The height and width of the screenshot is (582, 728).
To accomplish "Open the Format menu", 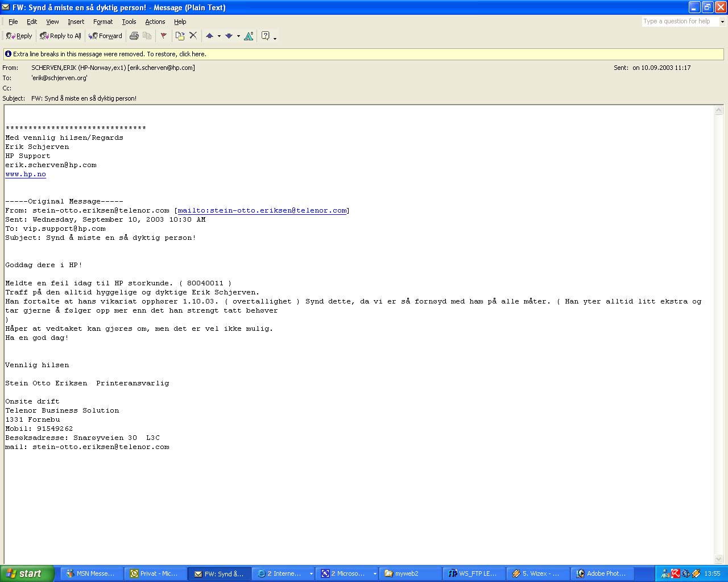I will (x=103, y=22).
